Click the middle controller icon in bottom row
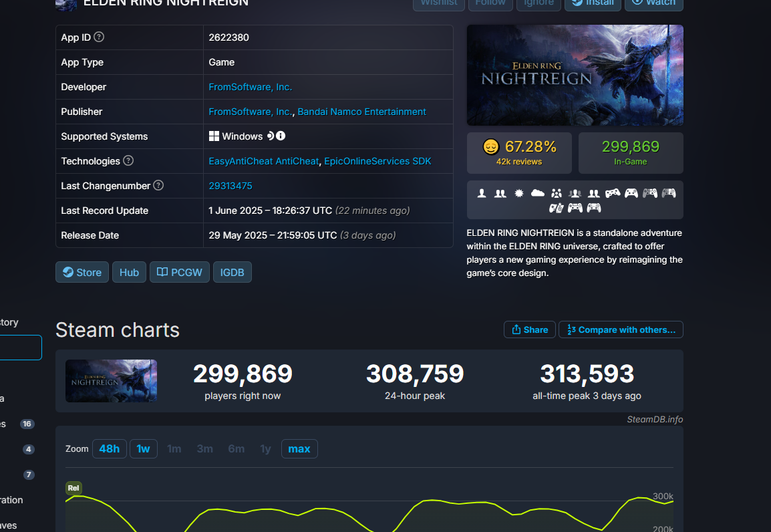Image resolution: width=771 pixels, height=532 pixels. click(575, 208)
